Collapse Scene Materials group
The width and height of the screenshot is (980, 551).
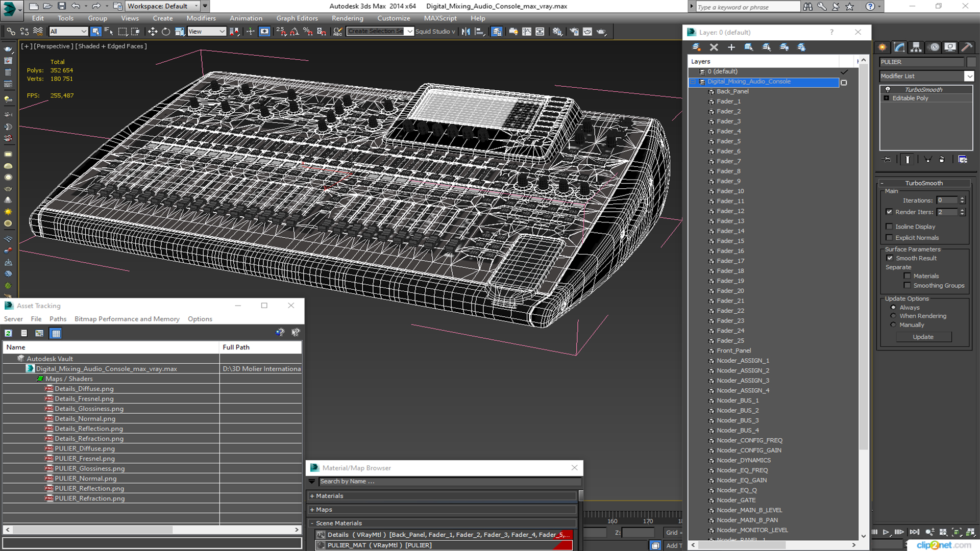click(442, 523)
